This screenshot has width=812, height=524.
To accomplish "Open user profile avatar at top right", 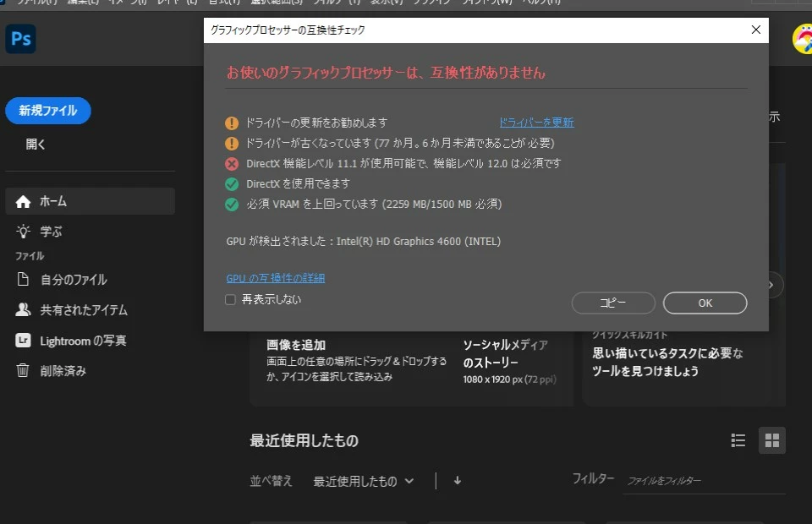I will 803,39.
